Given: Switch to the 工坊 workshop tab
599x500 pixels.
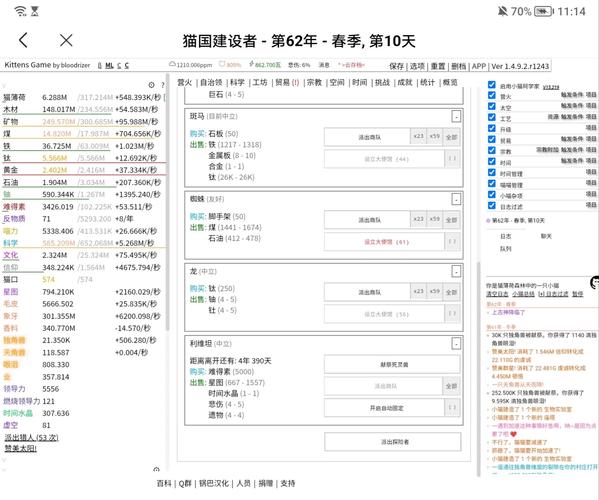Looking at the screenshot, I should click(x=260, y=83).
